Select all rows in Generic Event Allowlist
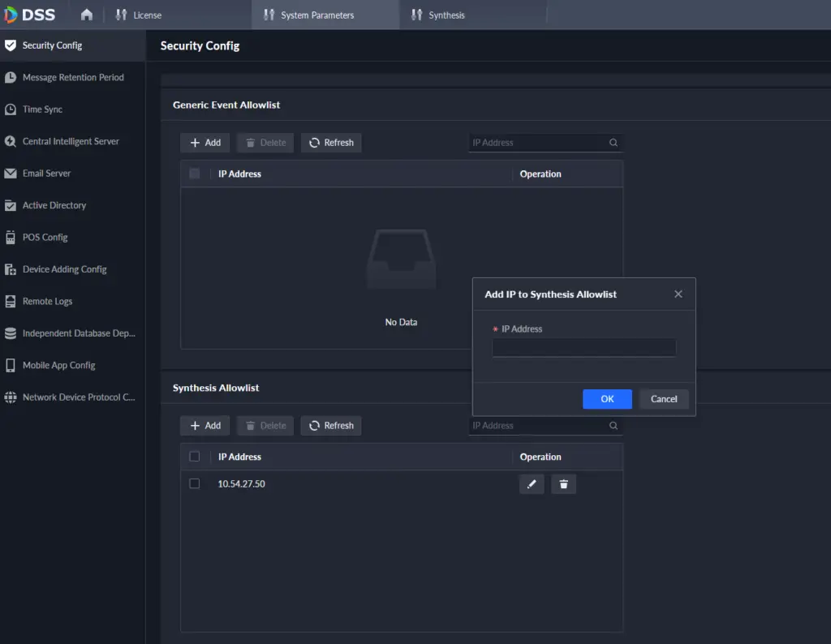The width and height of the screenshot is (831, 644). tap(194, 174)
